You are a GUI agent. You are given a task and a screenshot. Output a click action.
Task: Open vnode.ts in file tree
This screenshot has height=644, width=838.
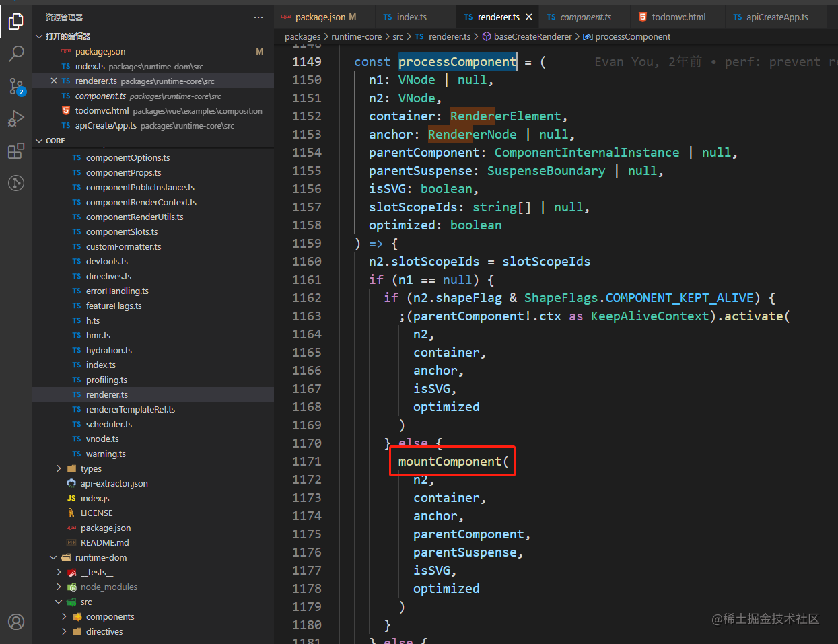point(102,439)
